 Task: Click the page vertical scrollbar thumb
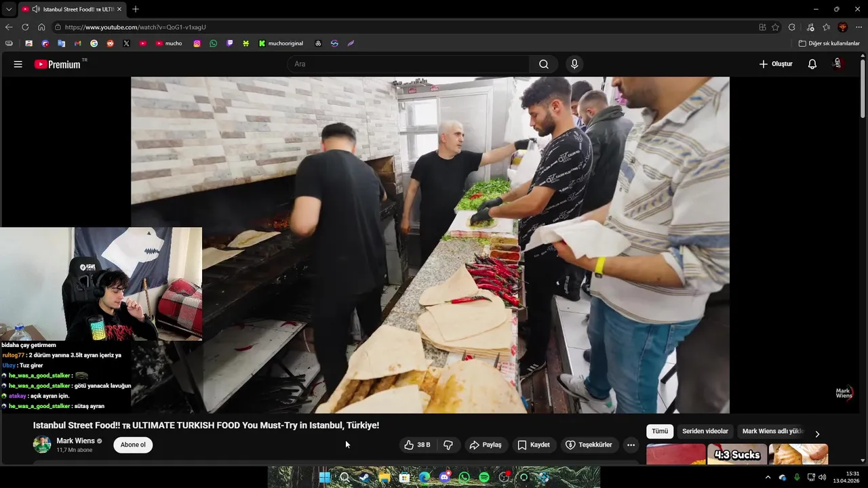pos(863,88)
